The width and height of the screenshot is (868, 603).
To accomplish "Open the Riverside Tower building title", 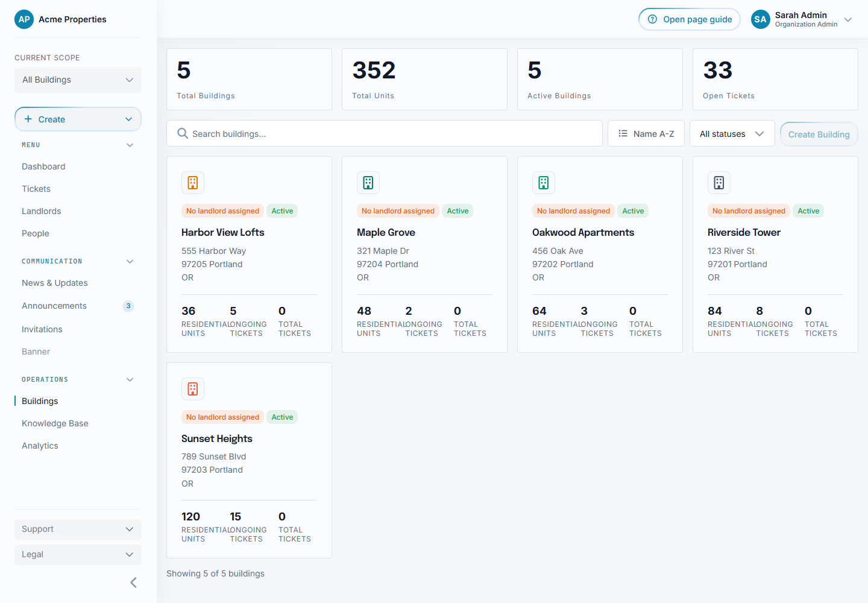I will coord(744,232).
